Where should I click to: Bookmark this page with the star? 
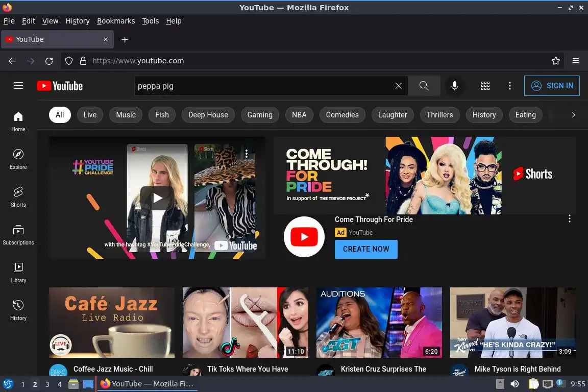(x=556, y=61)
